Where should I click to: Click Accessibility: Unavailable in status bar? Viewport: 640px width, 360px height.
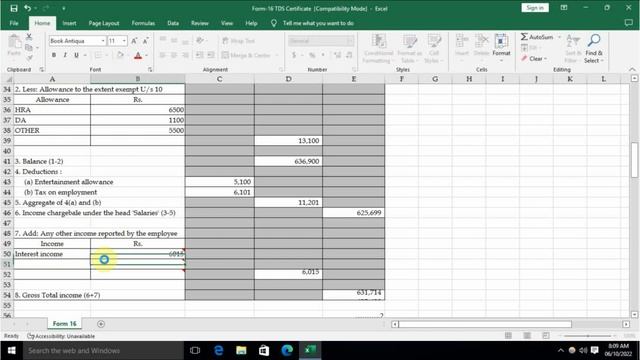tap(61, 336)
